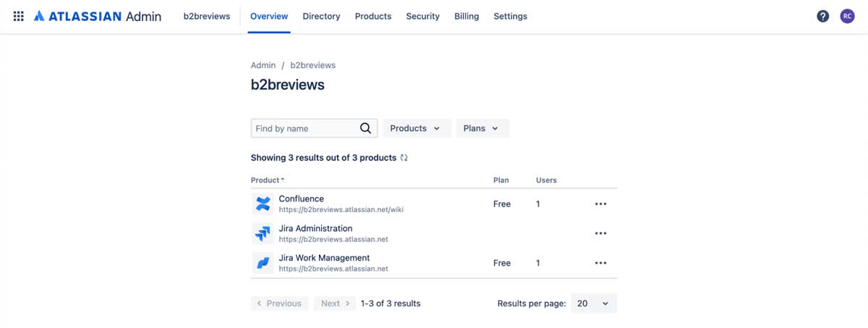The width and height of the screenshot is (868, 328).
Task: Open more actions for Jira Work Management
Action: 600,263
